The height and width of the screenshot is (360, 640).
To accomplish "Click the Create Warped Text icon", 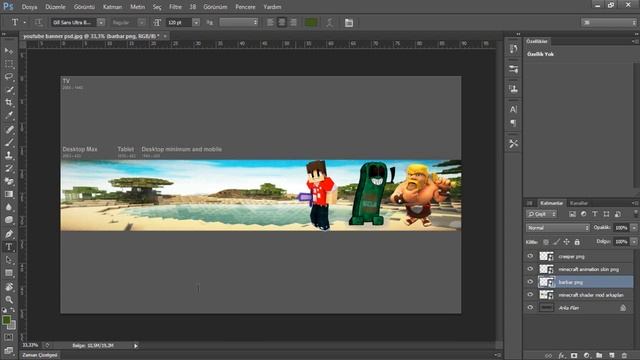I will point(330,22).
